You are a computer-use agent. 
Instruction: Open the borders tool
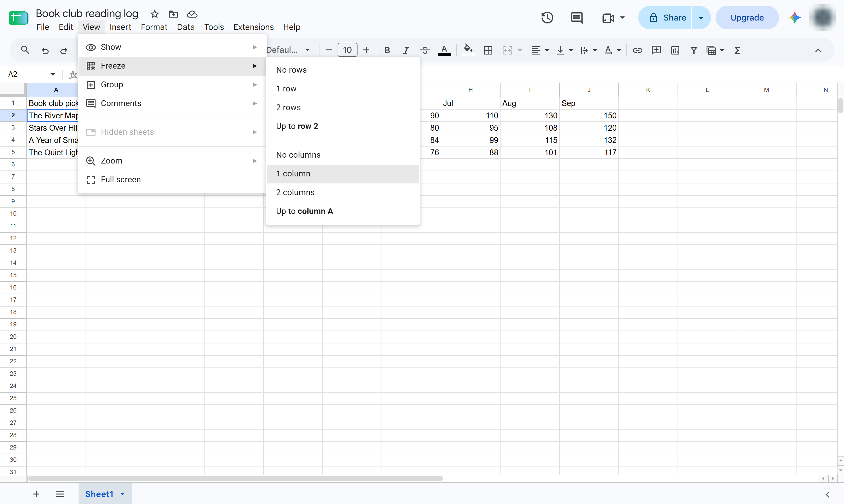pos(488,50)
